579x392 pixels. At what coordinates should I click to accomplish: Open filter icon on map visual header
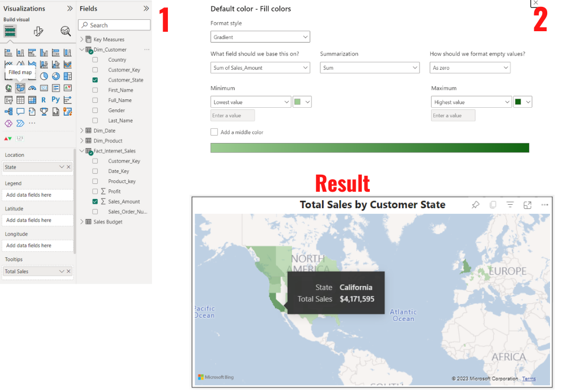[x=510, y=205]
